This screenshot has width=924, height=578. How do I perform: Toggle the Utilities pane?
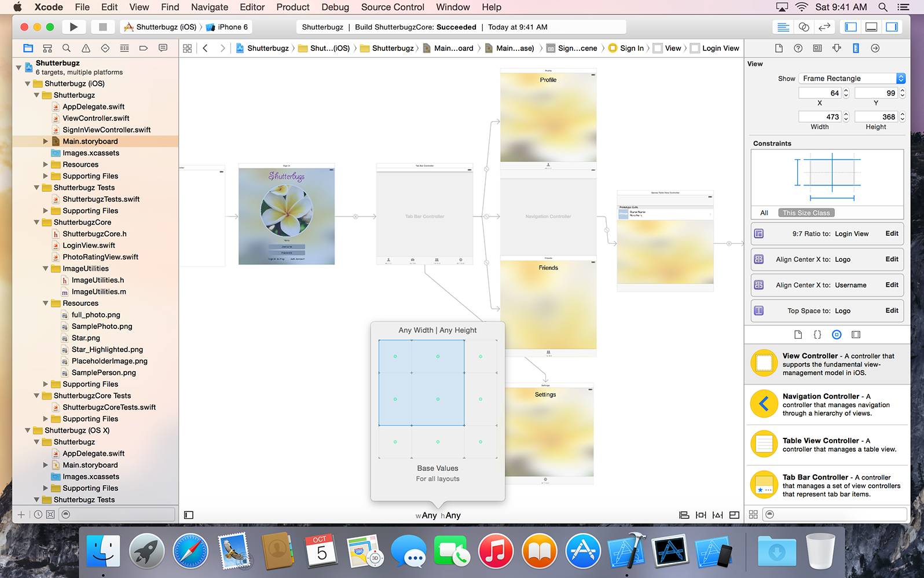coord(892,27)
